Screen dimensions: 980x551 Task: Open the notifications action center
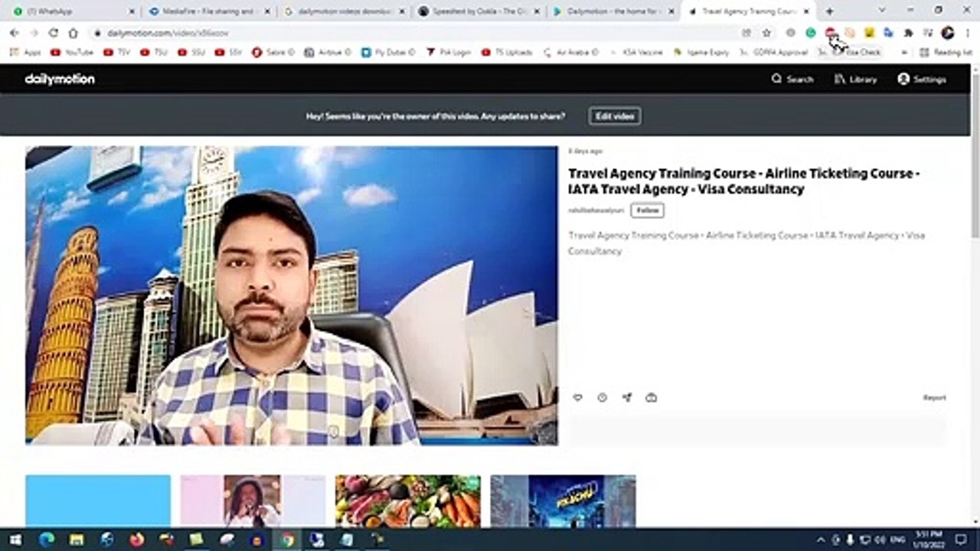click(x=961, y=540)
